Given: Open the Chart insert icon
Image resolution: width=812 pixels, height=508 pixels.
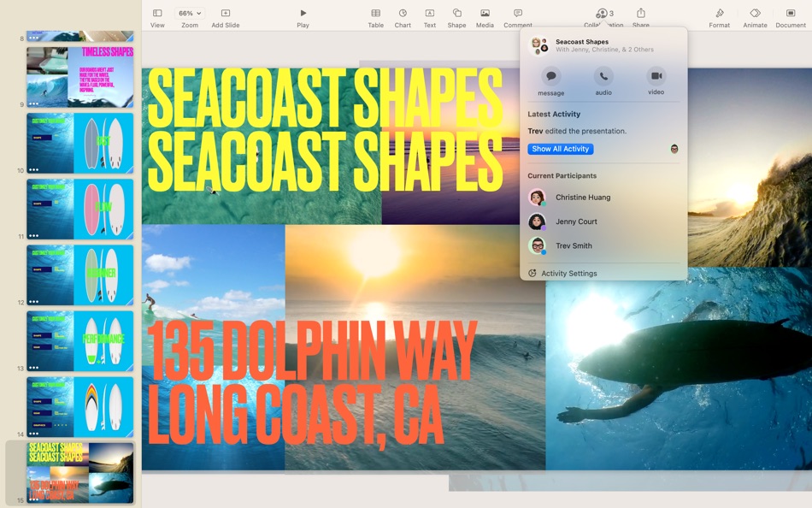Looking at the screenshot, I should [x=403, y=13].
